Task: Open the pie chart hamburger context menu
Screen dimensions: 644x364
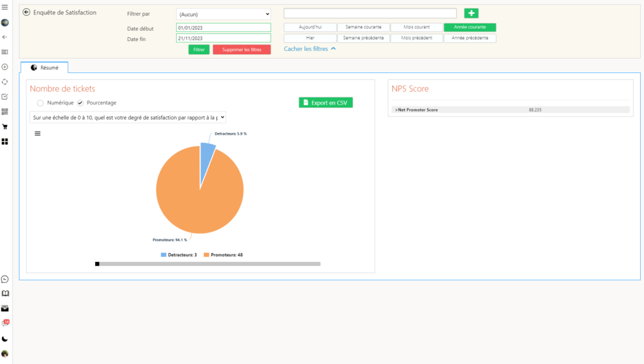Action: [x=37, y=134]
